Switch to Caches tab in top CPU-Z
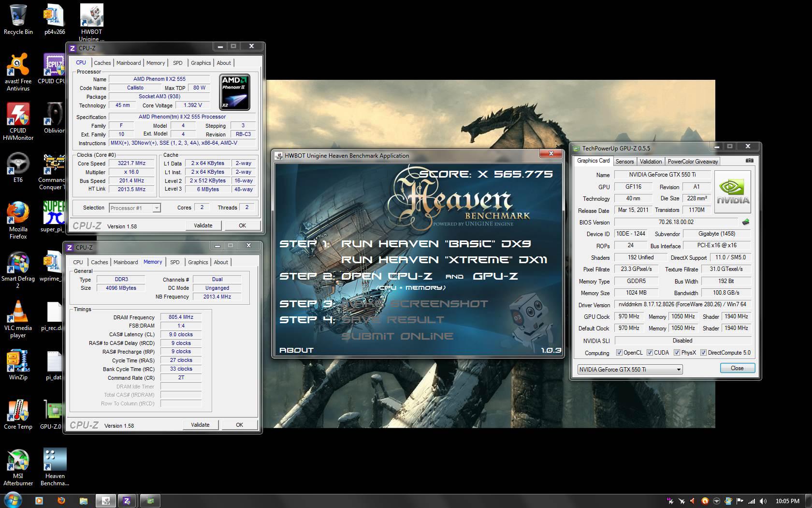812x508 pixels. 102,63
